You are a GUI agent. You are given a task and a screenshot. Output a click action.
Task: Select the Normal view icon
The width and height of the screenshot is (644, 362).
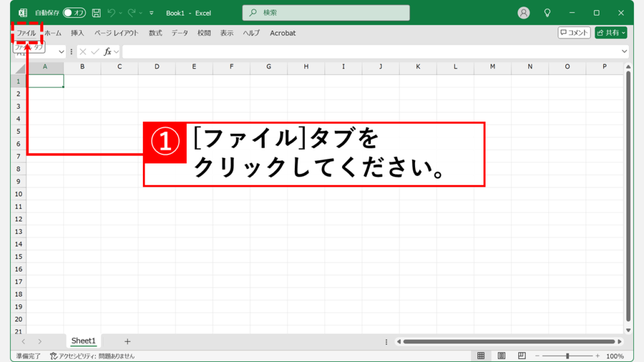point(481,356)
